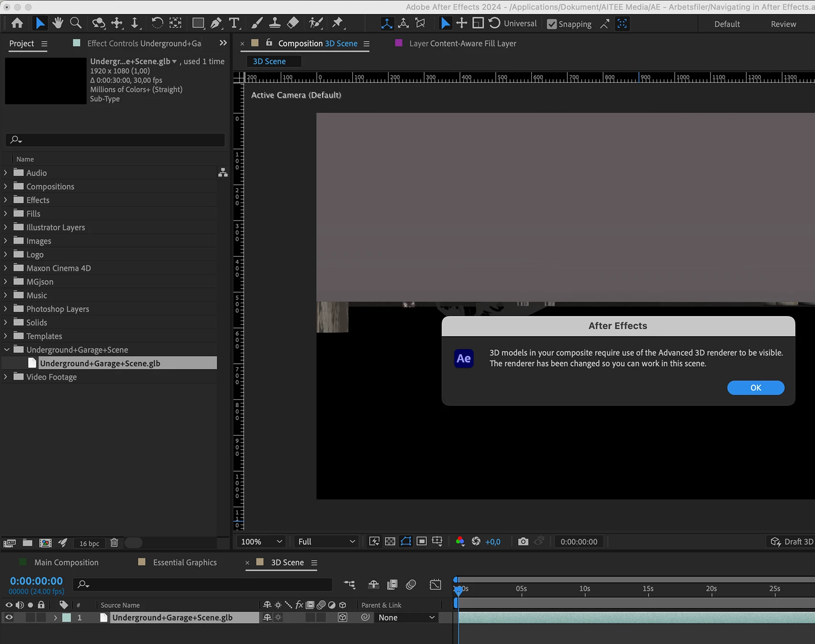Take a snapshot with the camera icon
Screen dimensions: 815x644
click(523, 541)
